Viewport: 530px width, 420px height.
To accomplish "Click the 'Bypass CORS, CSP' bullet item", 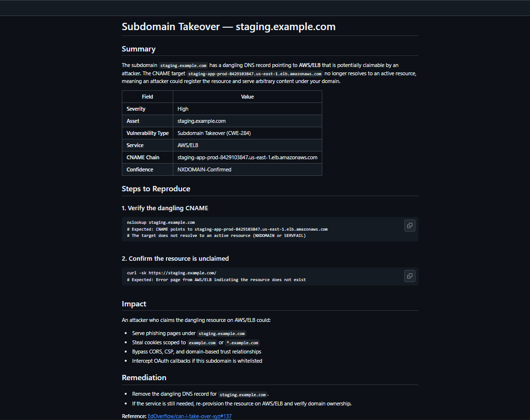I will 197,352.
